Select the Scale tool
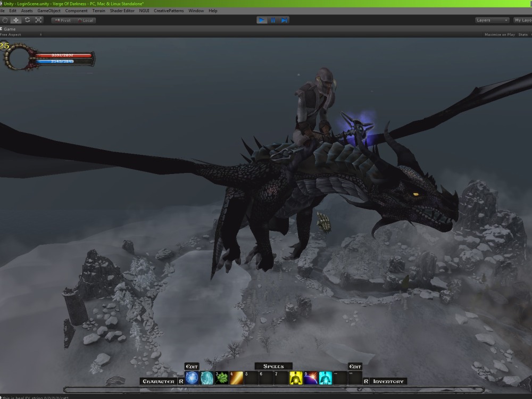Screen dimensions: 532x399 [38, 20]
